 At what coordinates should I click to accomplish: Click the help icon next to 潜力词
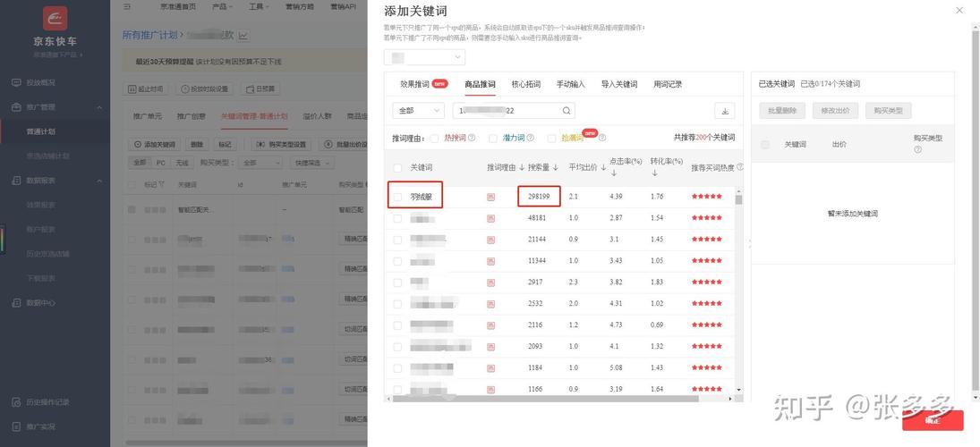click(x=531, y=138)
